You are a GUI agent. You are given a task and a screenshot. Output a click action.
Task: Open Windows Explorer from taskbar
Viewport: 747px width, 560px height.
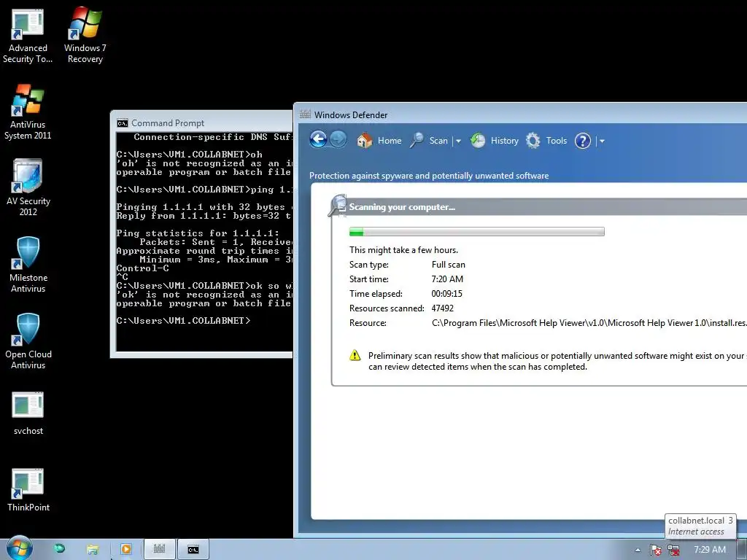pyautogui.click(x=93, y=550)
